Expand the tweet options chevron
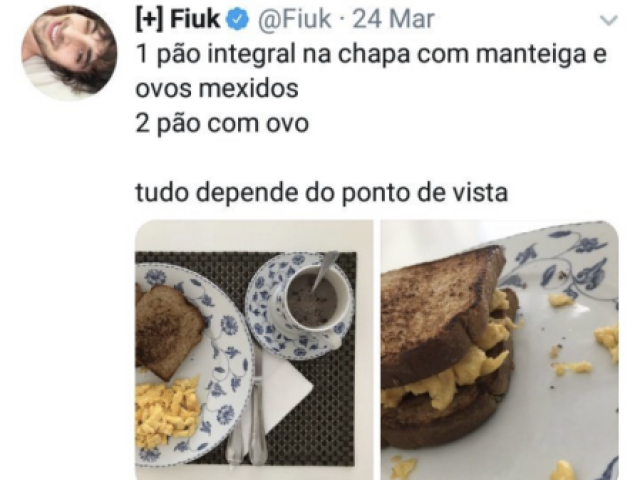The height and width of the screenshot is (480, 640). point(609,20)
